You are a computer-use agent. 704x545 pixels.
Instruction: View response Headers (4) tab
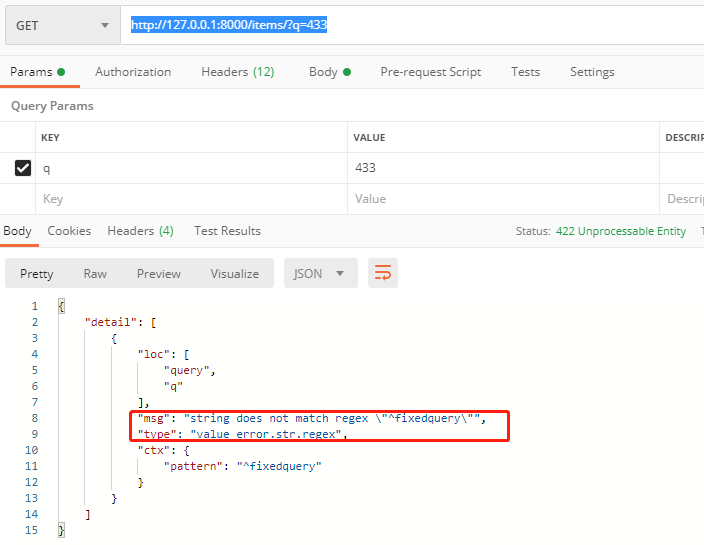[x=140, y=231]
